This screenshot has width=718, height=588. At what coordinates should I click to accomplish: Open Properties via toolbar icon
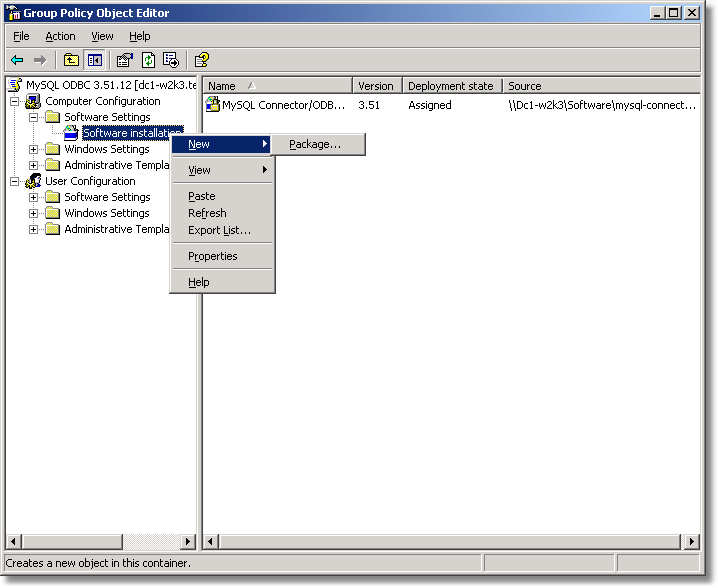pos(125,60)
